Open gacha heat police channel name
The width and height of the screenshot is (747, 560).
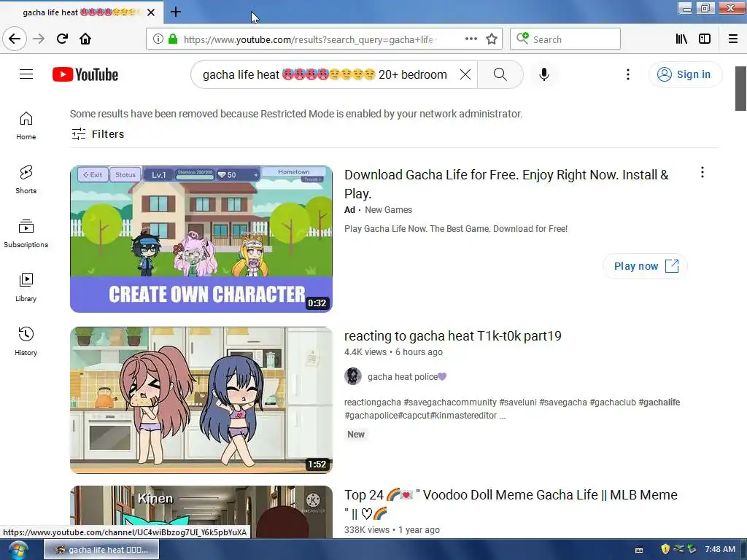[x=406, y=377]
